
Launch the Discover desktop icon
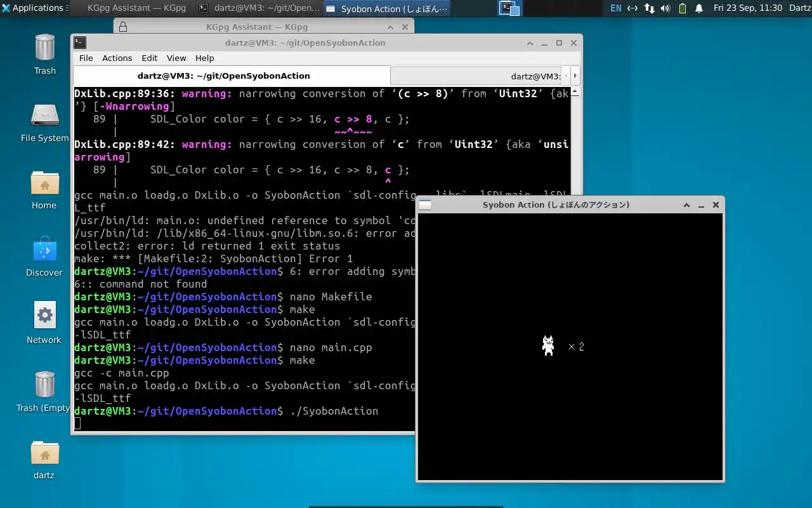[44, 257]
